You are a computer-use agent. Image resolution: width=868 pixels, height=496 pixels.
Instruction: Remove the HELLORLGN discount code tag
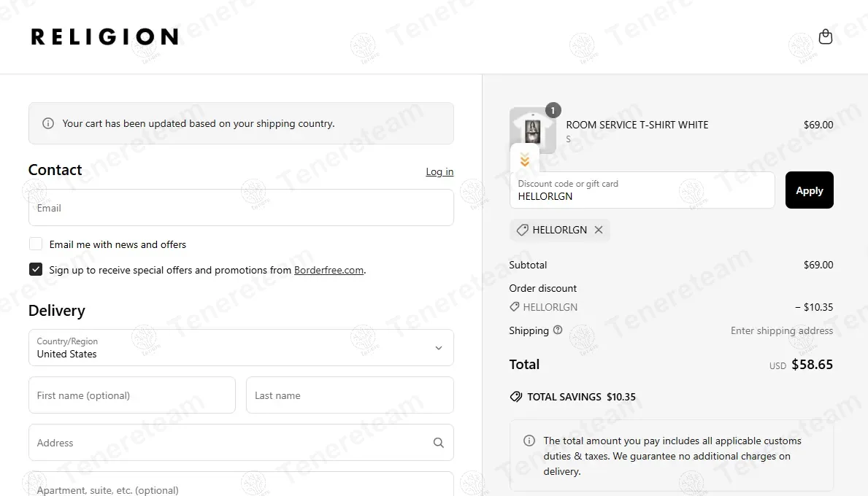tap(599, 230)
